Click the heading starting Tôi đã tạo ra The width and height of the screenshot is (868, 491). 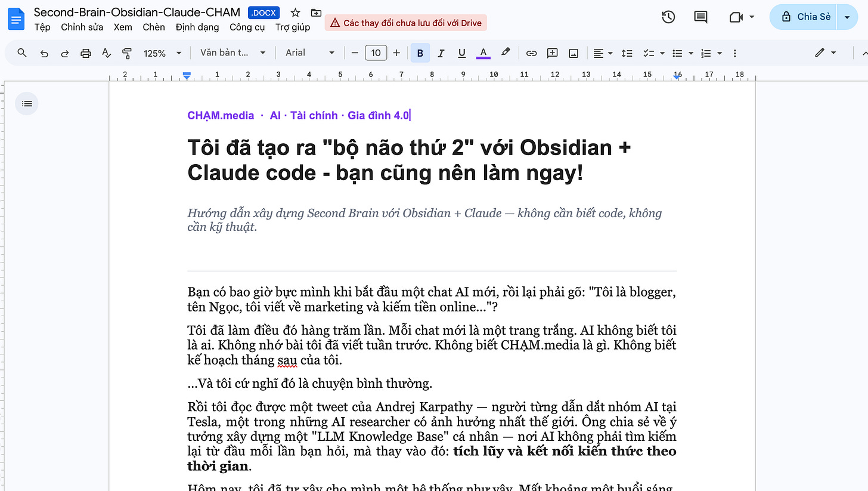point(409,160)
